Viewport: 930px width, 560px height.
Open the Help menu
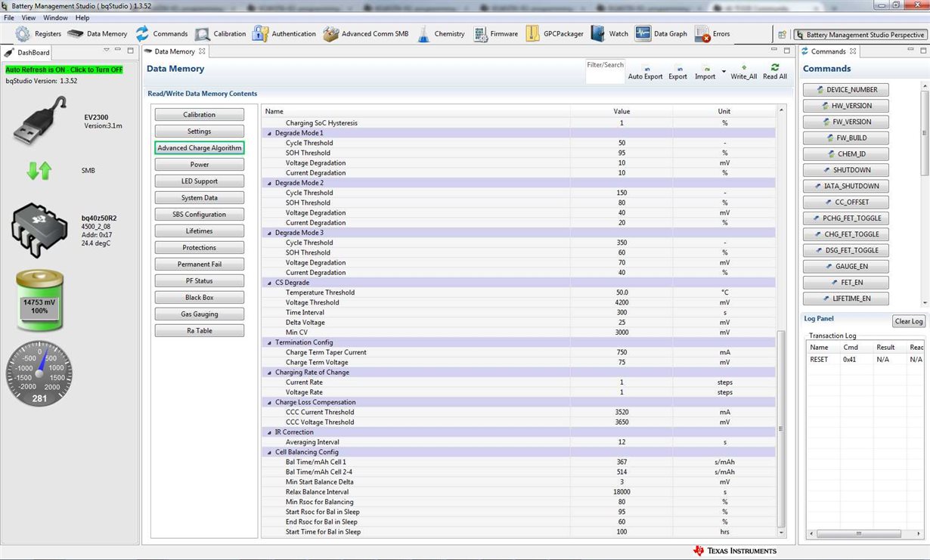click(82, 17)
